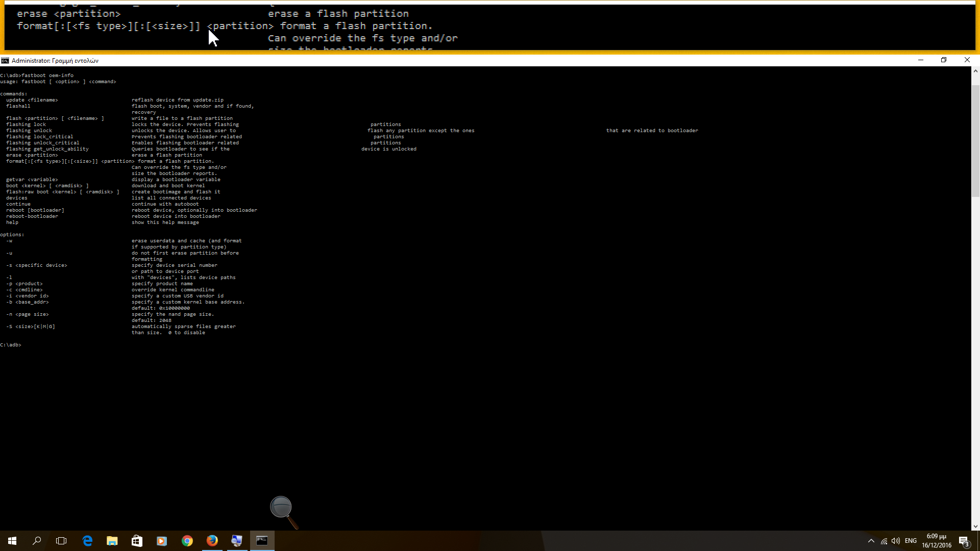Open the clock and calendar flyout
Viewport: 980px width, 551px height.
click(937, 541)
